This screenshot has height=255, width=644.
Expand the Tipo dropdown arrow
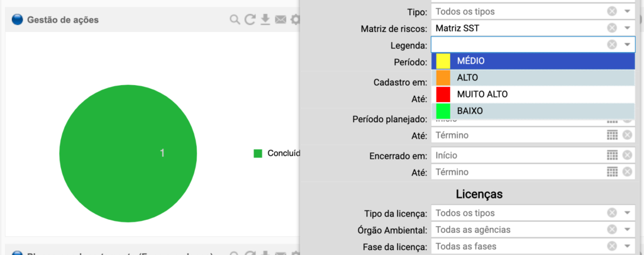627,11
